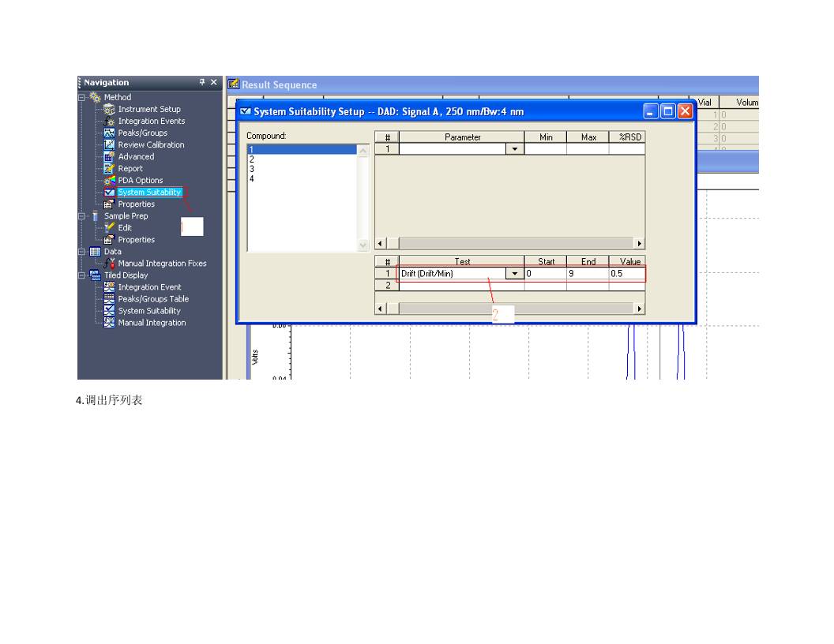Image resolution: width=834 pixels, height=644 pixels.
Task: Click the Sample Prep Edit pencil icon
Action: point(109,228)
